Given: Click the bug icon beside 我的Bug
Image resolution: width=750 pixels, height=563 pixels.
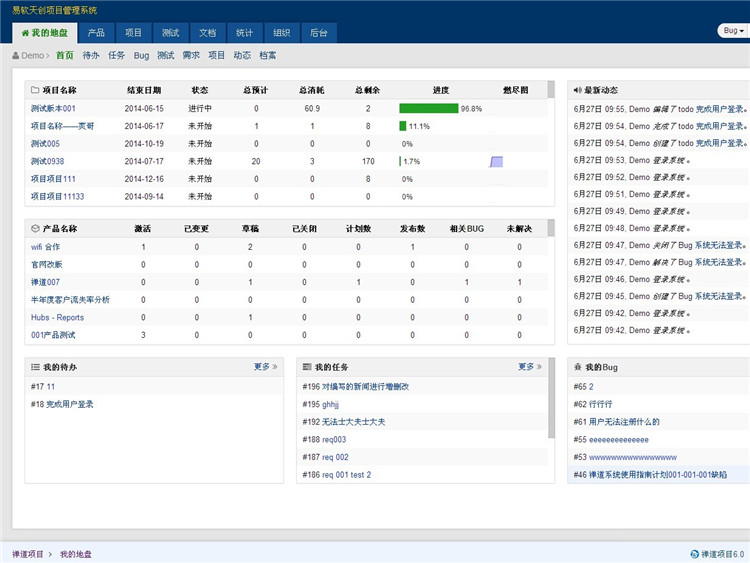Looking at the screenshot, I should pyautogui.click(x=578, y=367).
